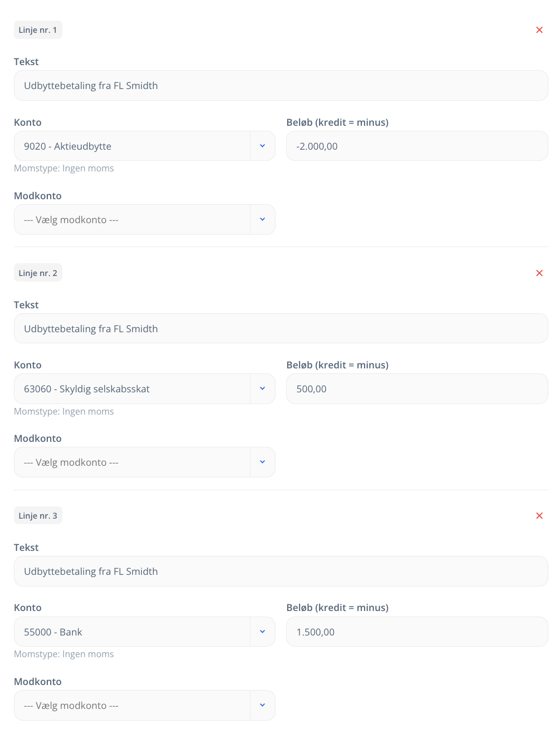This screenshot has width=560, height=739.
Task: Click the Tekst input of Linje nr. 3
Action: [281, 572]
